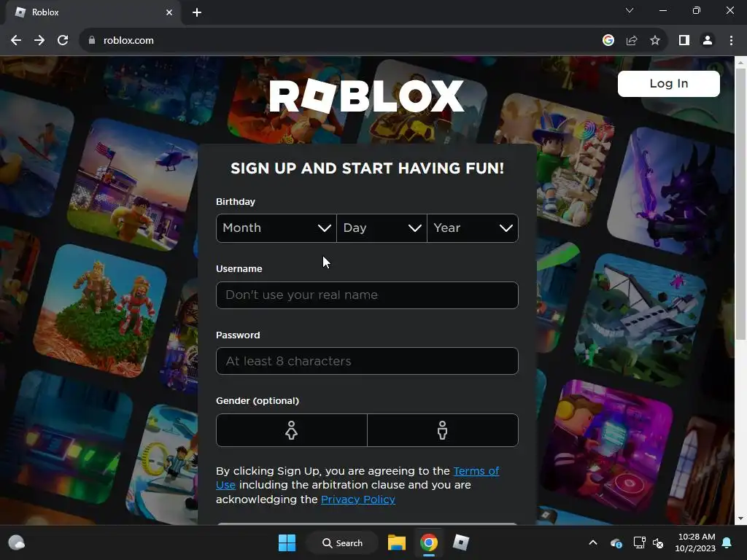Go forward in browser history
The height and width of the screenshot is (560, 747).
pos(39,41)
